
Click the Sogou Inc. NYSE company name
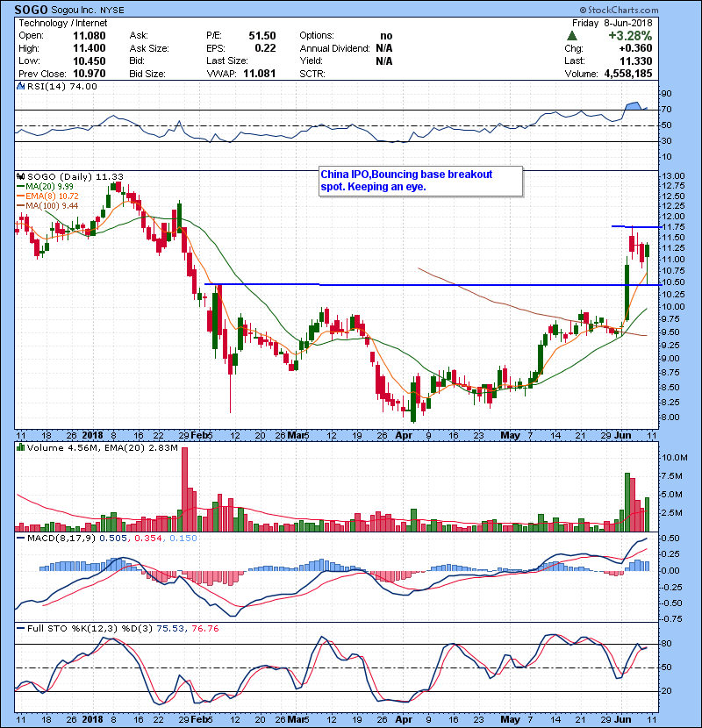point(88,11)
